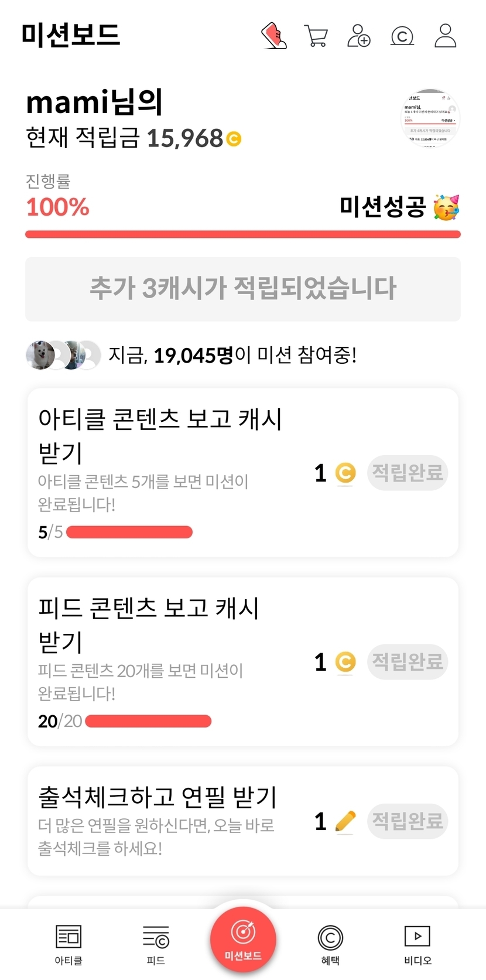Screen dimensions: 486x980
Task: Open the circular screenshot thumbnail
Action: point(430,118)
